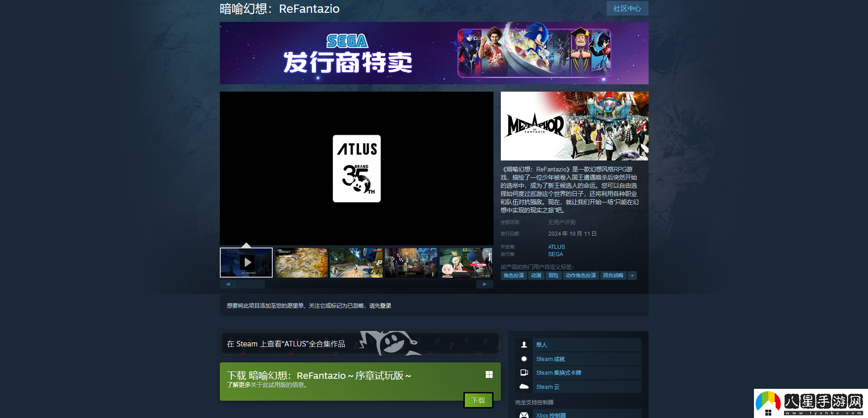The height and width of the screenshot is (418, 868).
Task: Click the release date 2024 年 10 月 11 日
Action: pyautogui.click(x=572, y=234)
